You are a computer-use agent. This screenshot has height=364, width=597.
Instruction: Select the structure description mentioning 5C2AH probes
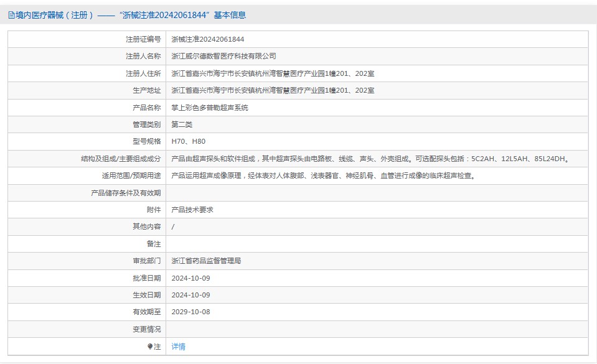(x=371, y=159)
